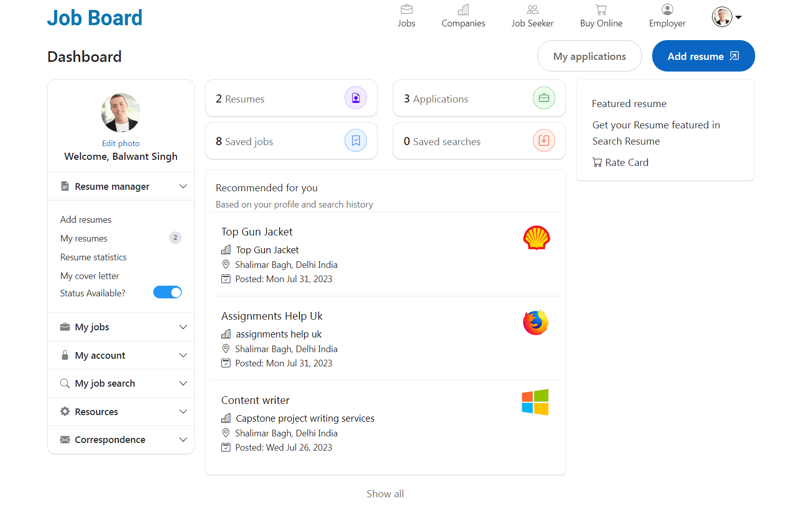This screenshot has width=812, height=513.
Task: Click the Add resume button
Action: [x=703, y=56]
